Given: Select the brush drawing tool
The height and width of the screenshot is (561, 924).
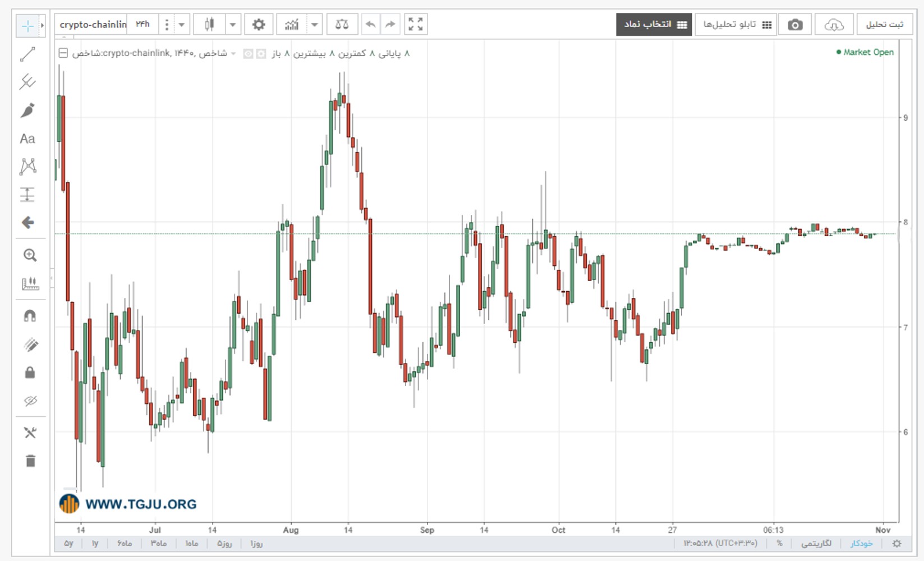Looking at the screenshot, I should (x=27, y=111).
